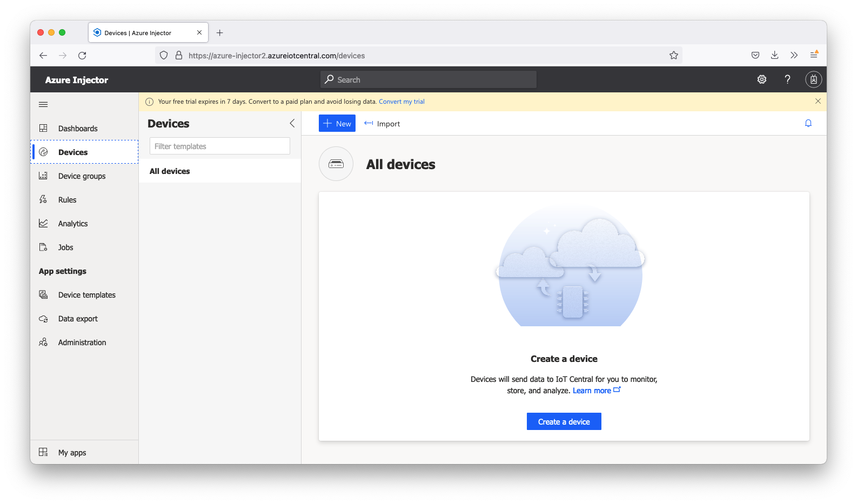The width and height of the screenshot is (857, 504).
Task: Click the notifications bell icon
Action: tap(808, 123)
